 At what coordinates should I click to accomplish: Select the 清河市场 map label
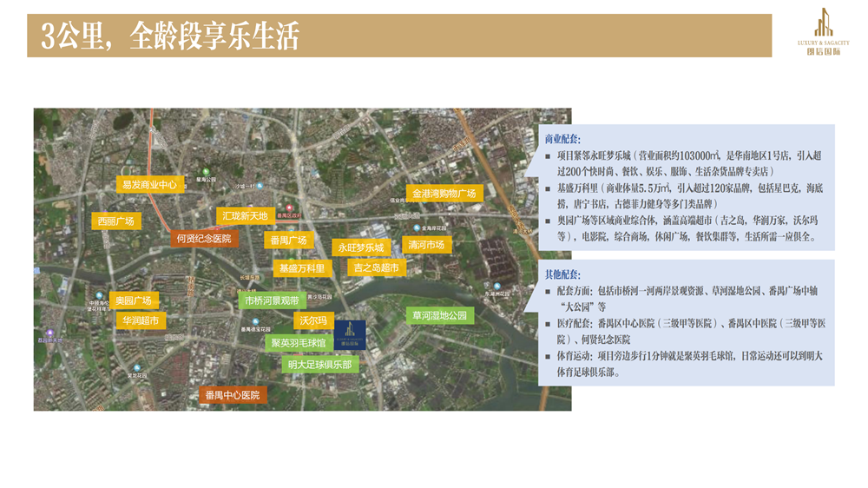(x=426, y=245)
